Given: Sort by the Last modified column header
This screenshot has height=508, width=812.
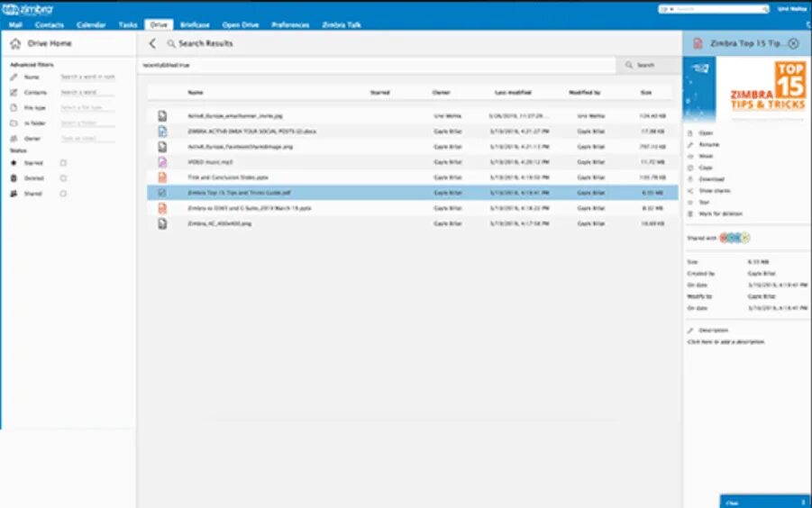Looking at the screenshot, I should pyautogui.click(x=513, y=93).
